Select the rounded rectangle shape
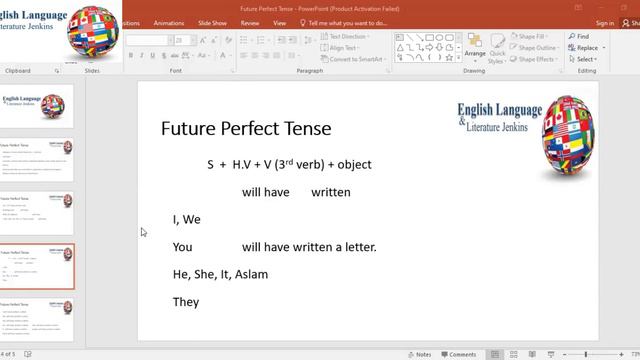Screen dimensions: 640x360 coord(449,38)
